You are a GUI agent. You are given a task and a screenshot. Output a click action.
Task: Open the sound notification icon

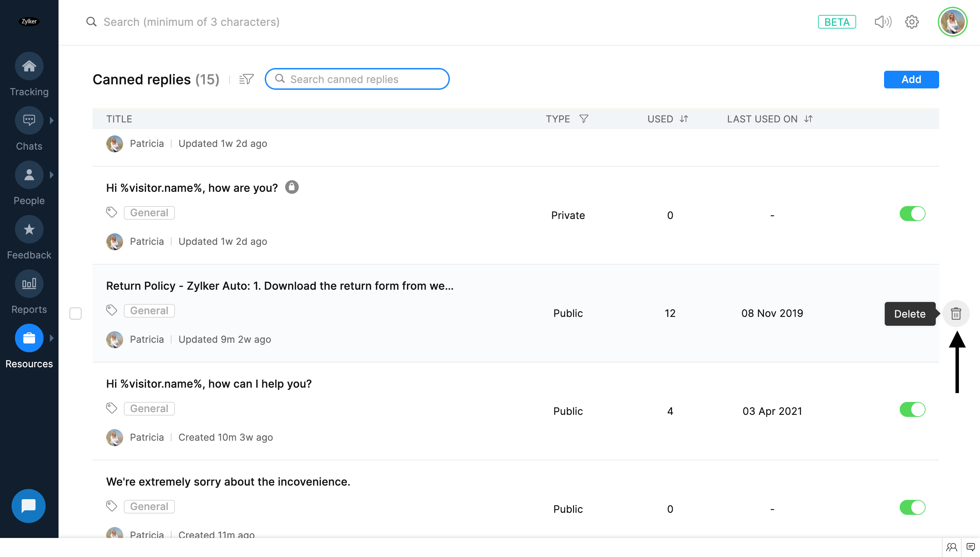882,22
